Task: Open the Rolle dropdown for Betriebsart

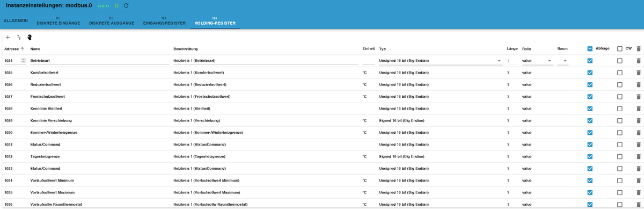Action: click(x=537, y=61)
